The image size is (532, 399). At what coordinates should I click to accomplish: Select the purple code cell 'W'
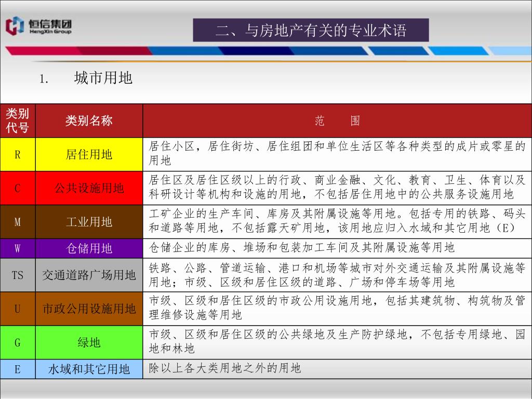click(18, 248)
